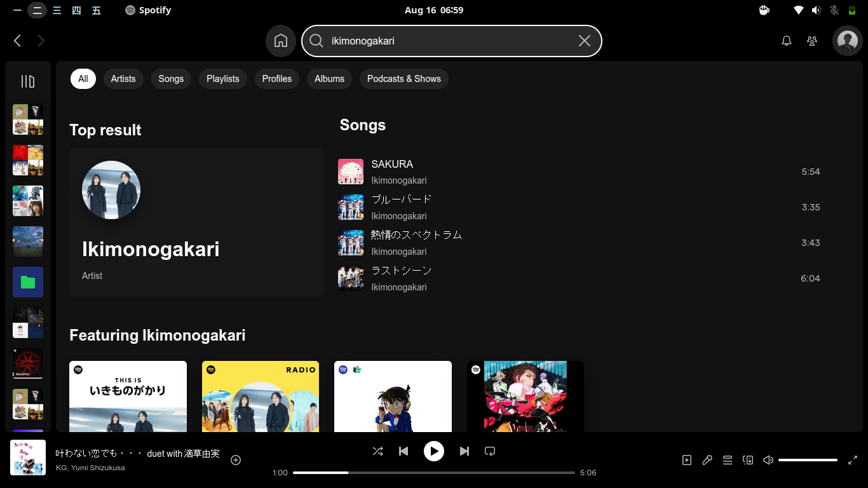Open now playing song title
The image size is (868, 488).
[x=138, y=454]
